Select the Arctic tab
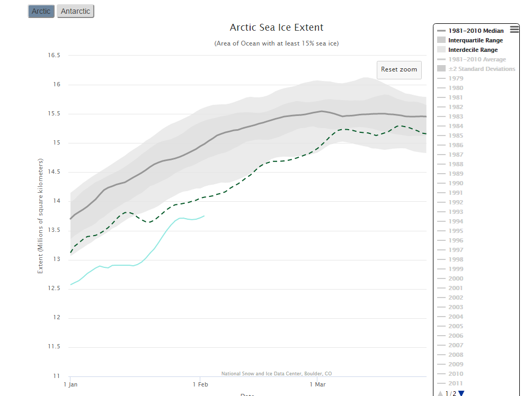Image resolution: width=532 pixels, height=396 pixels. click(41, 11)
